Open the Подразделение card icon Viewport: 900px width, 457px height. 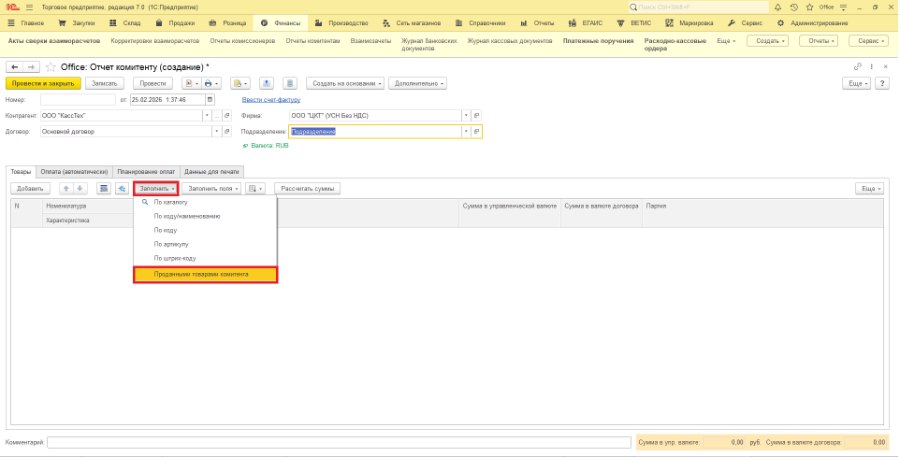click(476, 131)
